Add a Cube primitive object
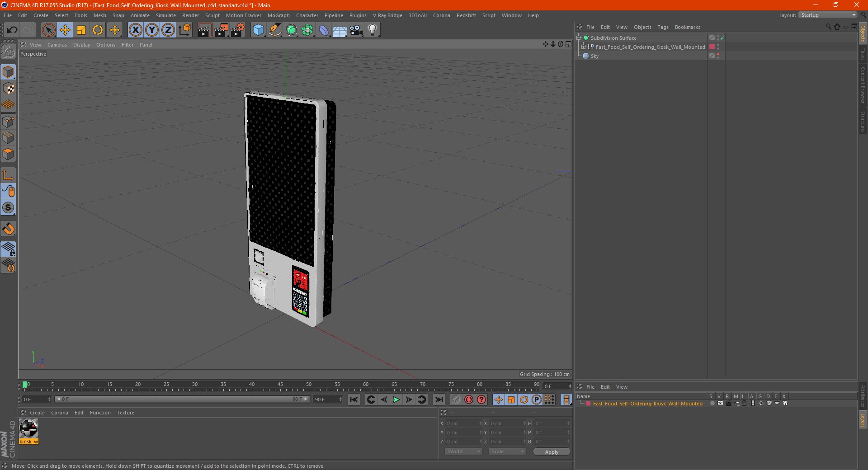The image size is (868, 470). (x=258, y=30)
